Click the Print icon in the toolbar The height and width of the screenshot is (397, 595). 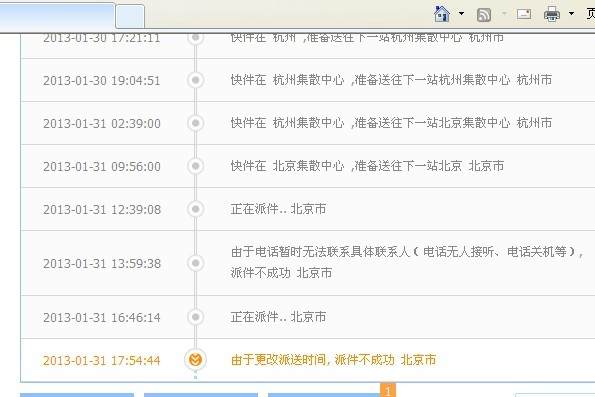click(552, 14)
